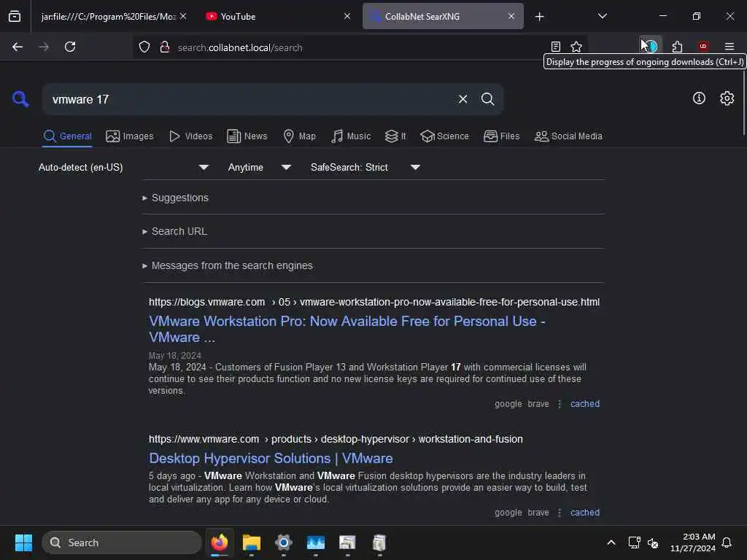The width and height of the screenshot is (747, 560).
Task: List all tabs with the chevron button
Action: point(602,16)
